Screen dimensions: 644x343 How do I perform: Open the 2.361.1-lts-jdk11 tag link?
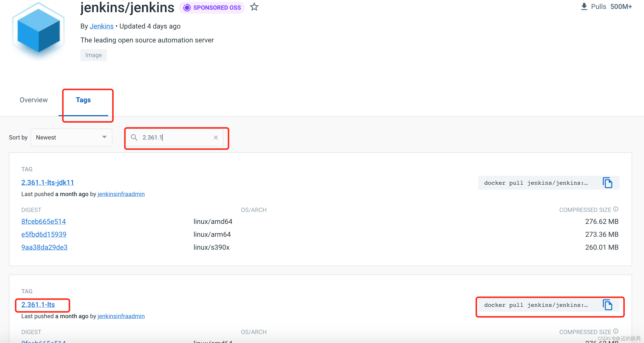coord(48,183)
